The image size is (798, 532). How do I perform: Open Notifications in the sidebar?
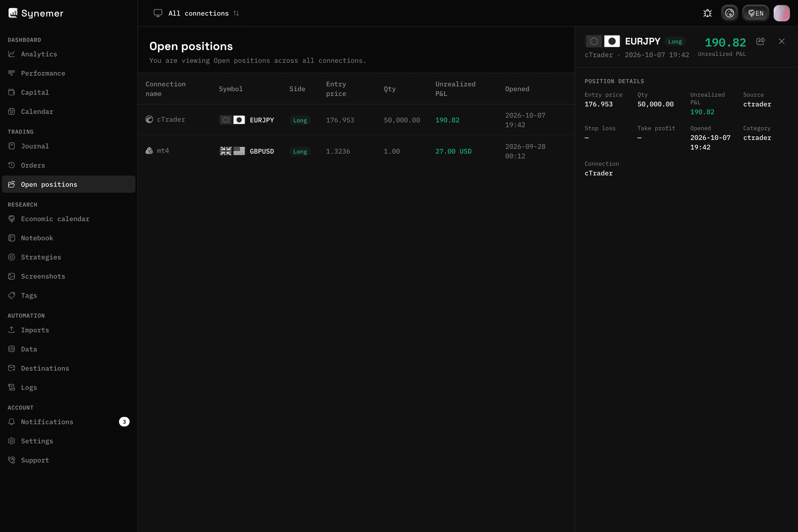(x=69, y=422)
